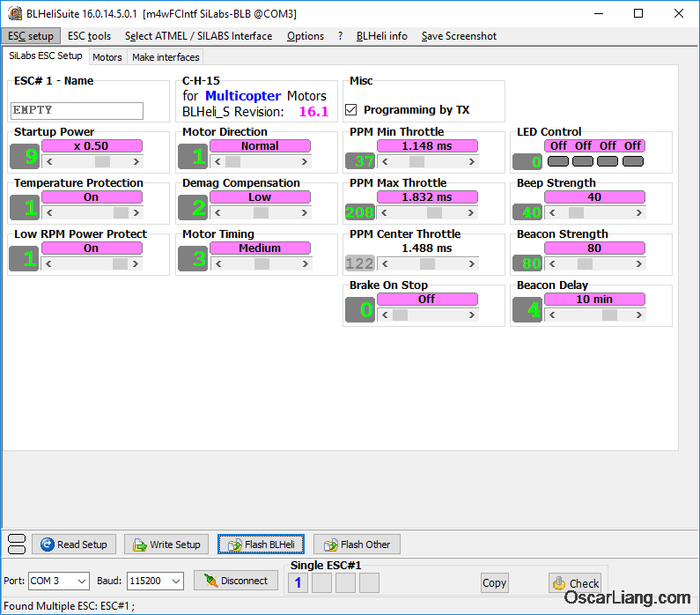This screenshot has width=700, height=615.
Task: Click the ESC Name input field
Action: [x=77, y=111]
